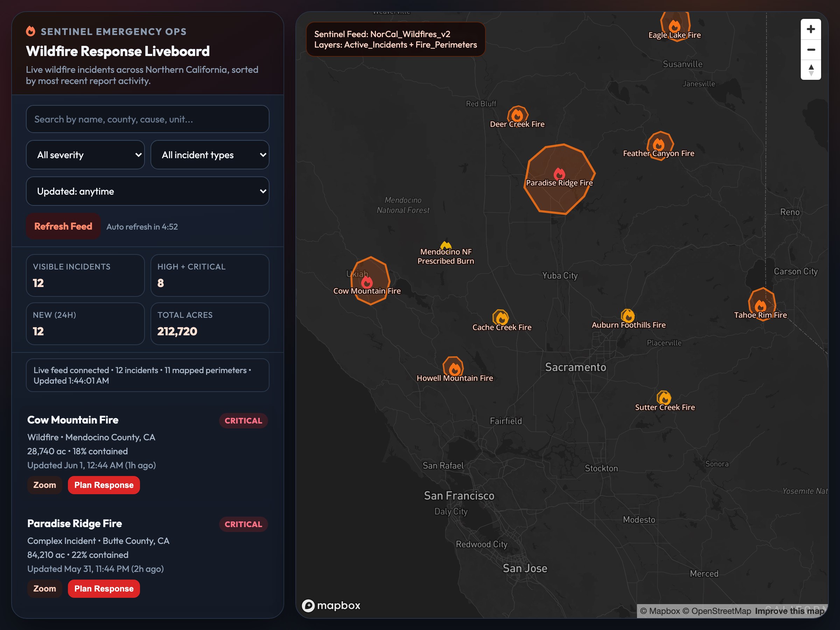Click the Paradise Ridge Fire flame marker

tap(559, 174)
